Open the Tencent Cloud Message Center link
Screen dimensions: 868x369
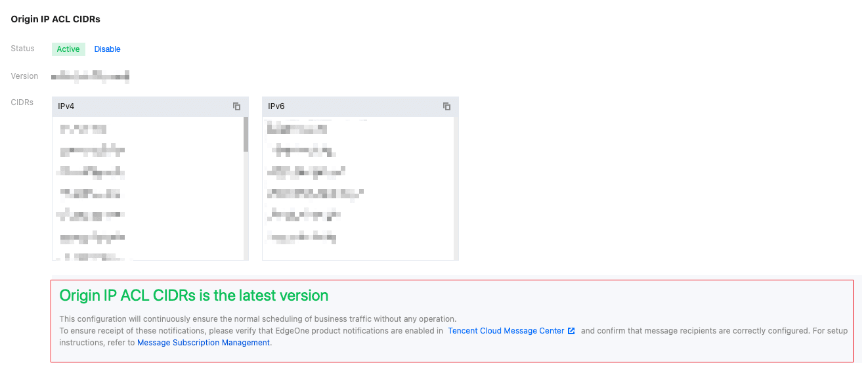(506, 331)
